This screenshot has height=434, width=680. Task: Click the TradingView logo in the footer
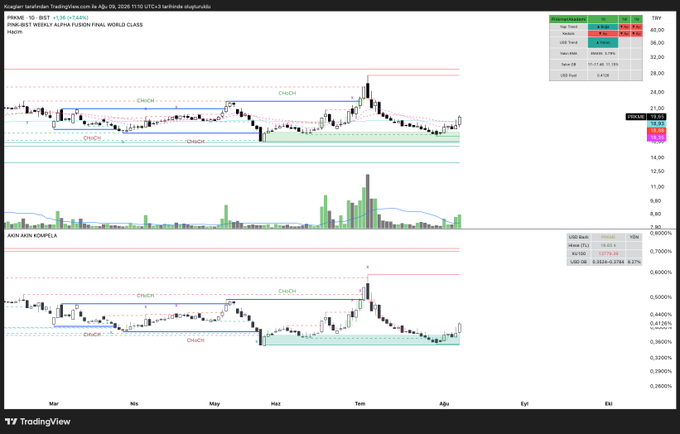(x=38, y=421)
